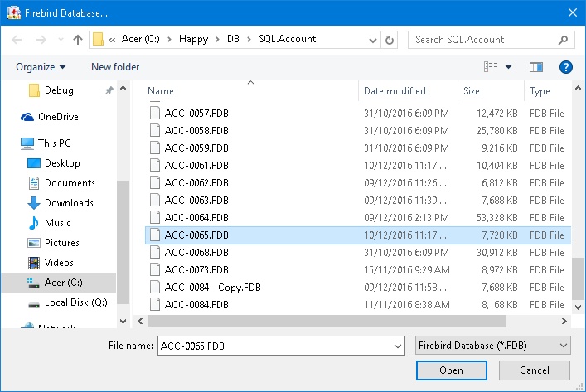Click the file list horizontal scrollbar thumb
Image resolution: width=586 pixels, height=392 pixels.
[327, 322]
